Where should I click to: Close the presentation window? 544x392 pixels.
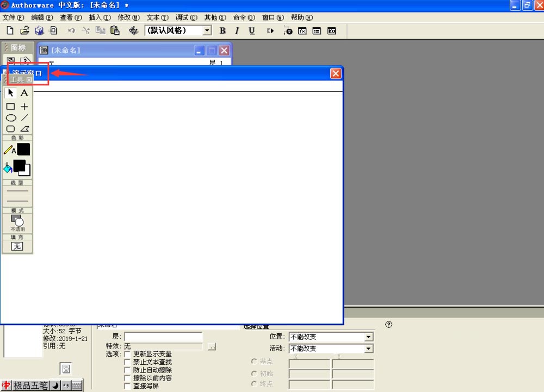tap(336, 73)
